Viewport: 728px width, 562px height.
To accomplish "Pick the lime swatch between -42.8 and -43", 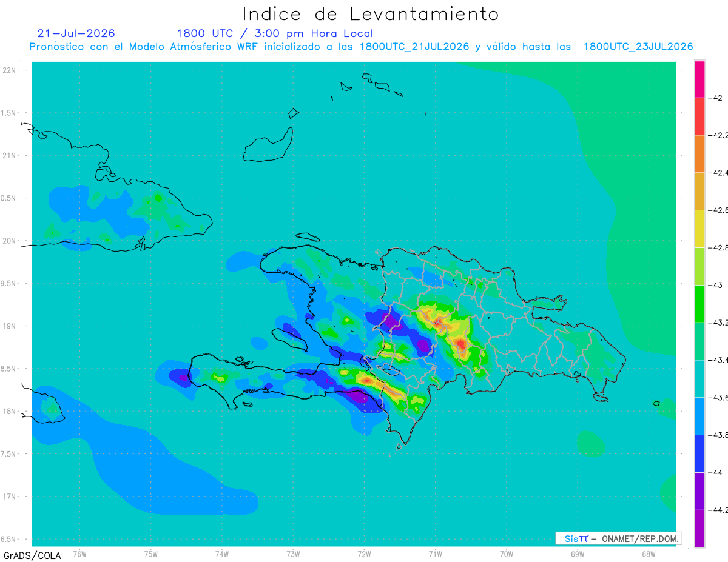I will pos(699,266).
